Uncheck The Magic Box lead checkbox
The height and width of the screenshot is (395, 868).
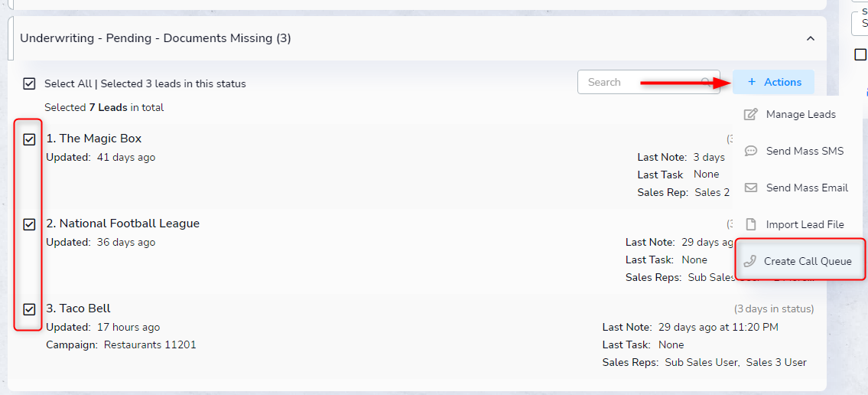pyautogui.click(x=29, y=139)
